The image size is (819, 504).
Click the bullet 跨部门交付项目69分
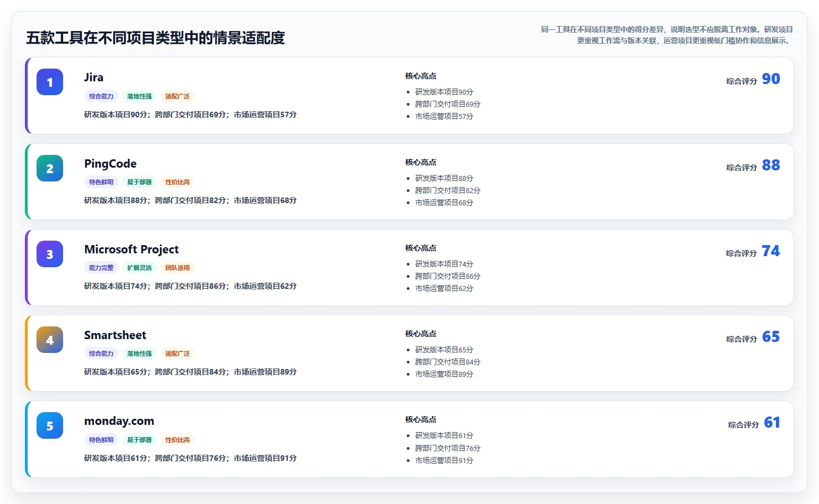point(448,104)
